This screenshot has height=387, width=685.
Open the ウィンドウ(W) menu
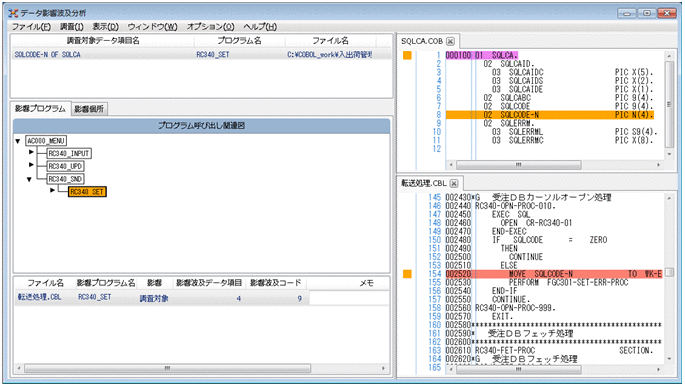[152, 27]
